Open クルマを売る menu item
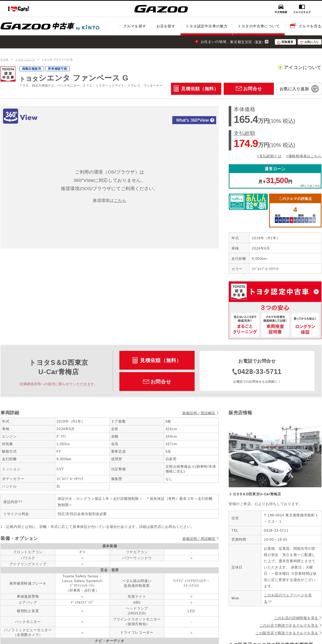Image resolution: width=322 pixels, height=644 pixels. [x=305, y=26]
